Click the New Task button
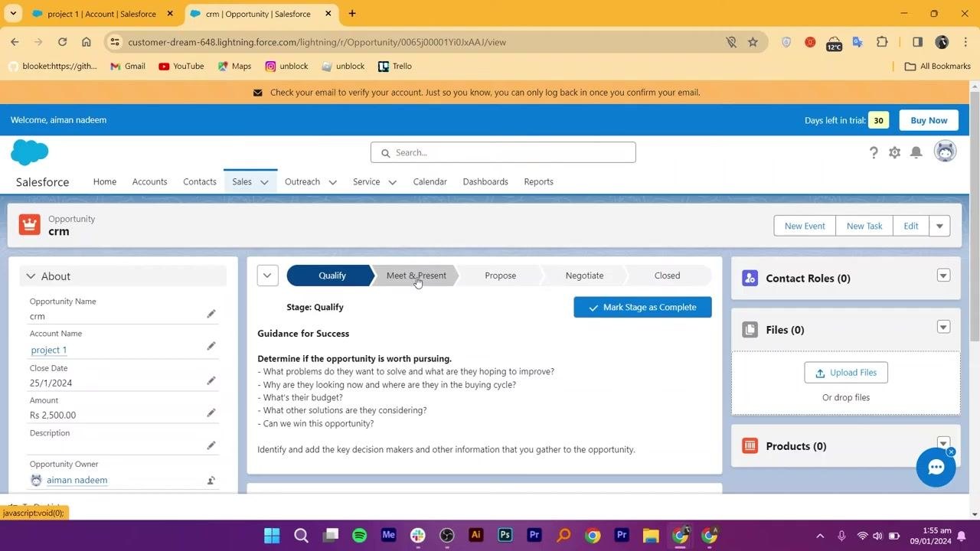 864,226
